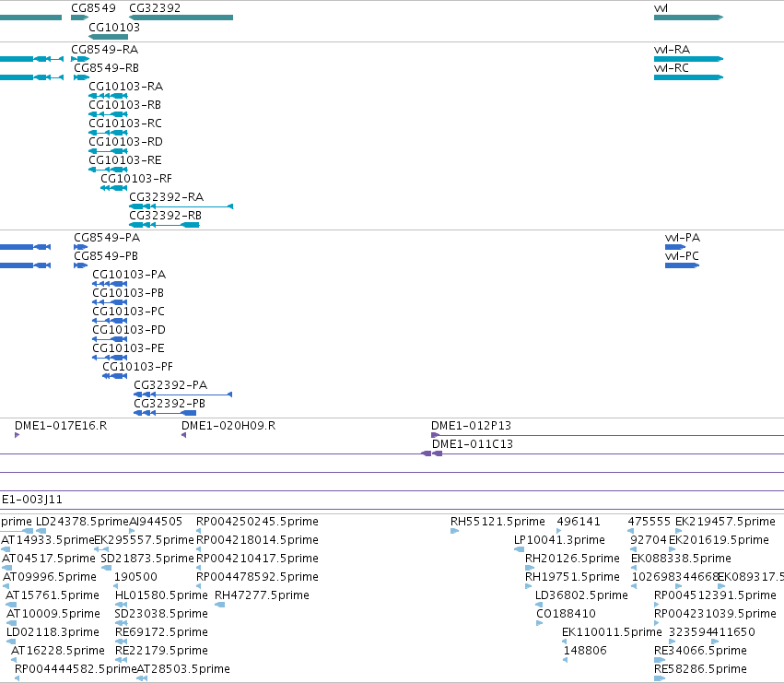
Task: Click transcript CG8549-RA label
Action: 104,50
